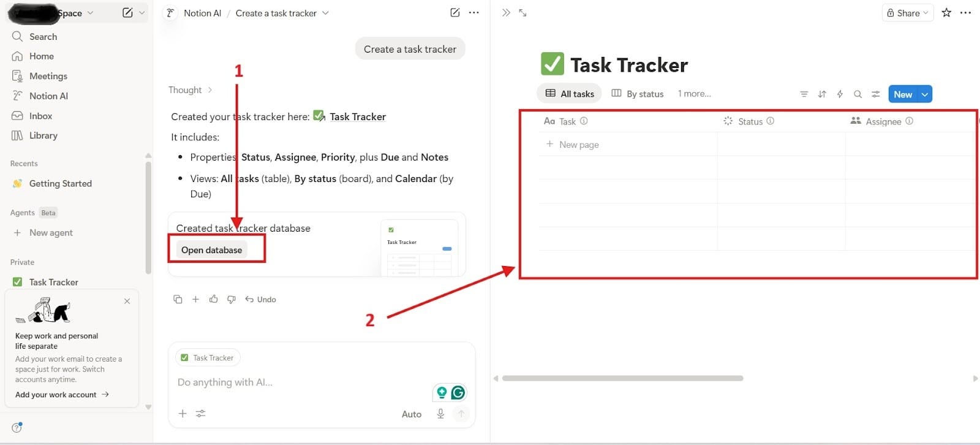980x445 pixels.
Task: Click new page compose icon in sidebar header
Action: tap(127, 13)
